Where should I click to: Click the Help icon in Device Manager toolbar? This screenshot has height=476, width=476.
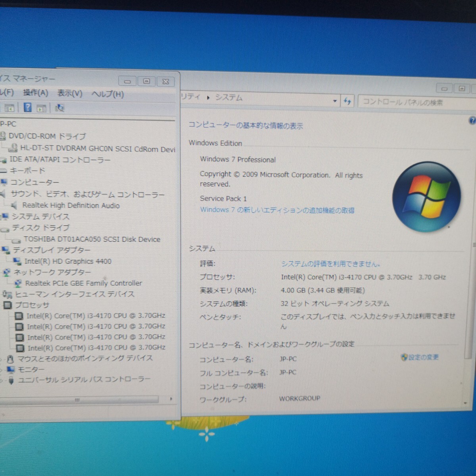(28, 107)
